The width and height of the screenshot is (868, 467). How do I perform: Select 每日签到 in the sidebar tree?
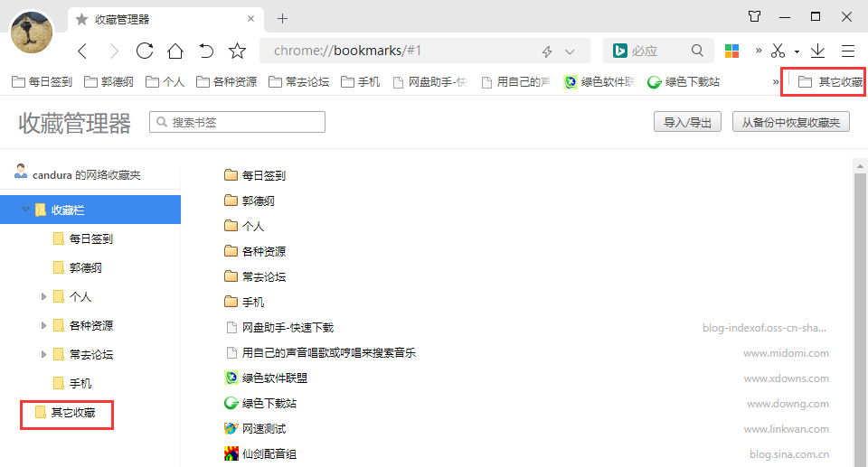point(83,238)
